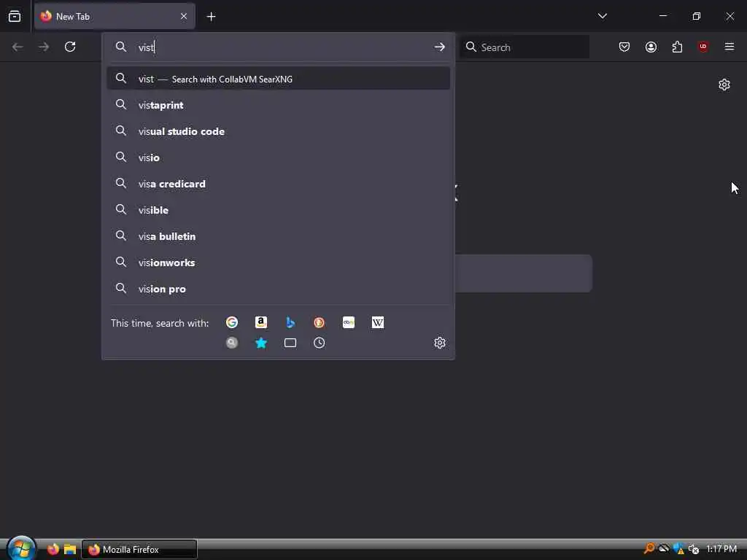
Task: Search this time with Wikipedia
Action: [378, 322]
